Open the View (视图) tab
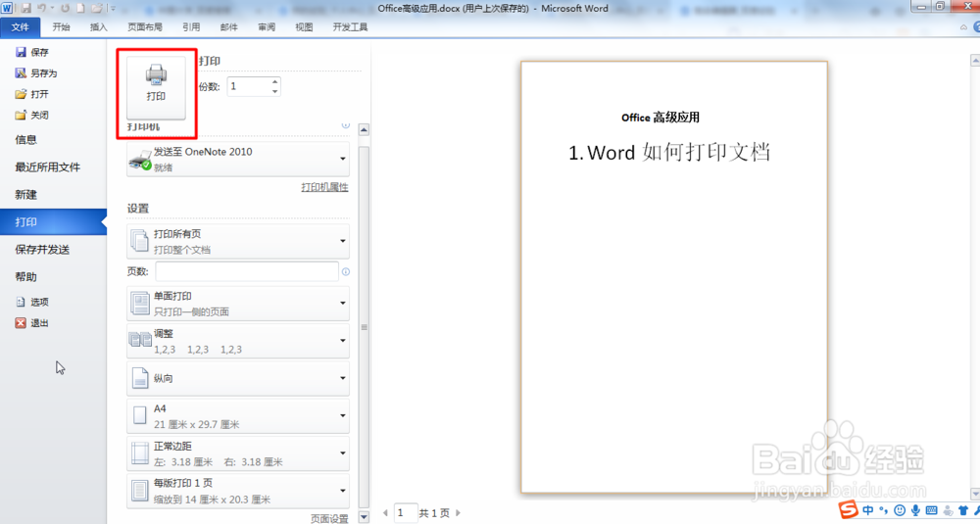 pos(304,26)
